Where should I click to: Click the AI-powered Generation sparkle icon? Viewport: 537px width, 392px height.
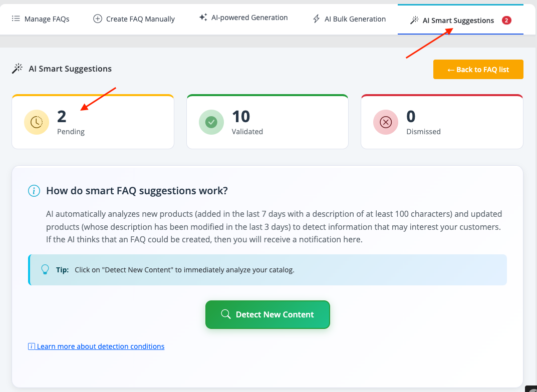coord(203,18)
